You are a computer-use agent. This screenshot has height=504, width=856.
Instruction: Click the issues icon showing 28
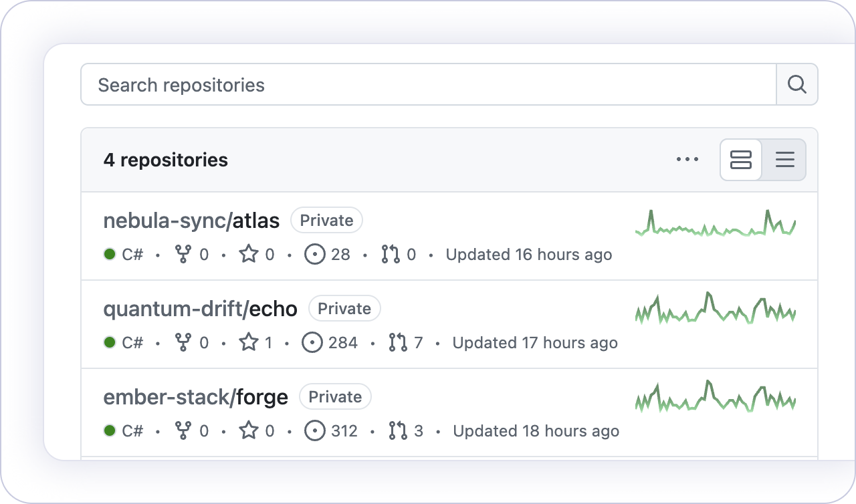[x=314, y=254]
